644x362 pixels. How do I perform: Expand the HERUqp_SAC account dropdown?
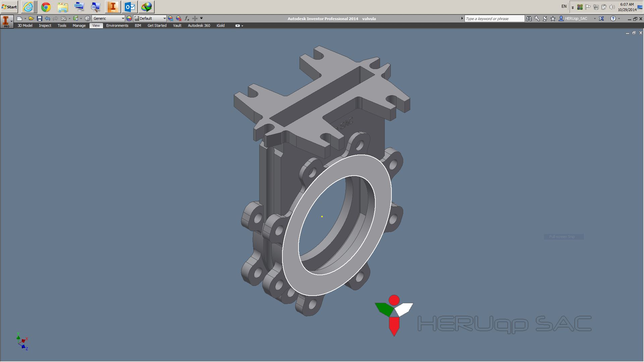pyautogui.click(x=595, y=19)
